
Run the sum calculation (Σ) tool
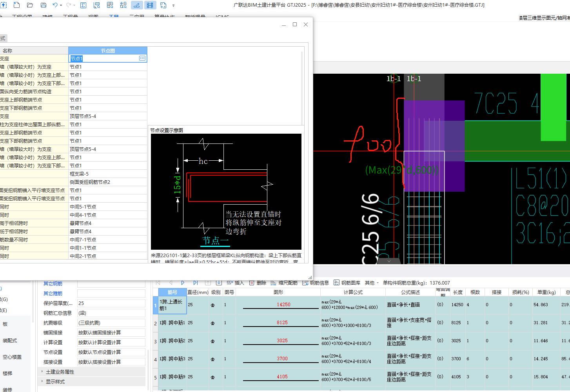tap(83, 5)
